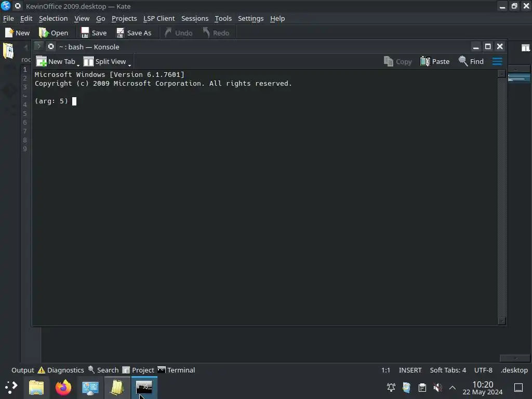Open the LSP Client menu

159,18
